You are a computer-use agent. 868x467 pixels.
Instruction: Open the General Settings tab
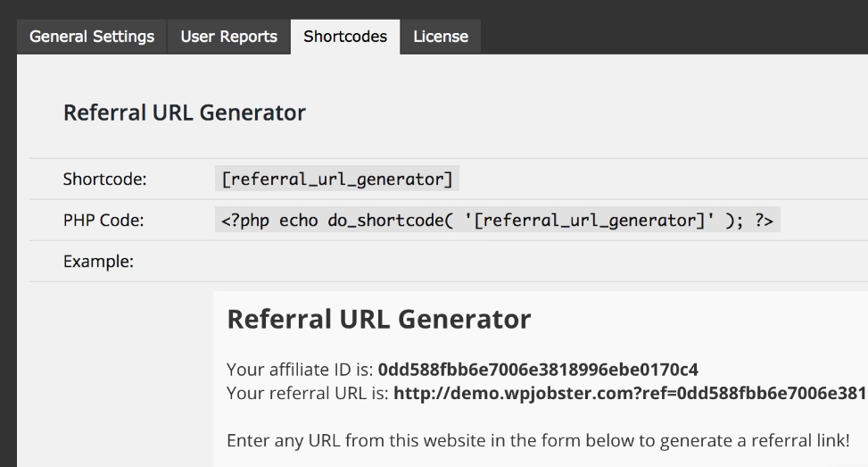coord(92,37)
